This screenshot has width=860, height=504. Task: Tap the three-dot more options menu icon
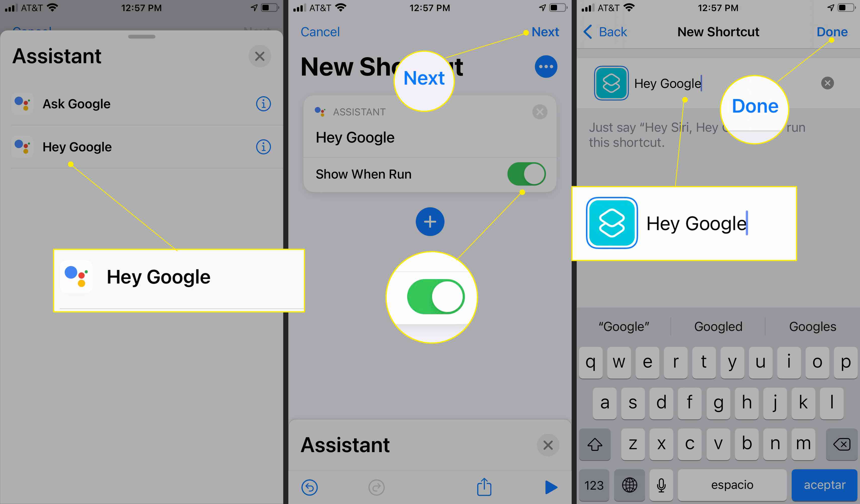(x=546, y=66)
